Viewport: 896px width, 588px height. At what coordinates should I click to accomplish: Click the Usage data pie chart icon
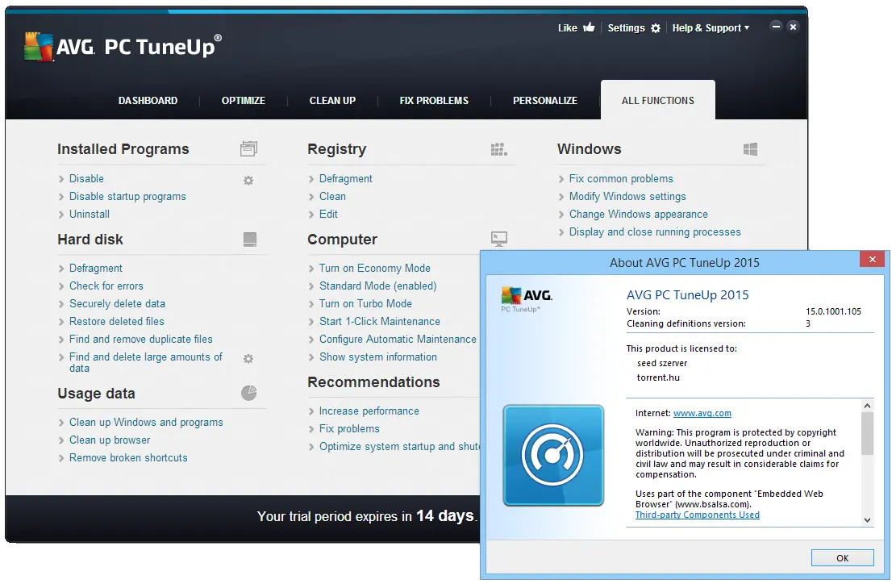tap(248, 393)
